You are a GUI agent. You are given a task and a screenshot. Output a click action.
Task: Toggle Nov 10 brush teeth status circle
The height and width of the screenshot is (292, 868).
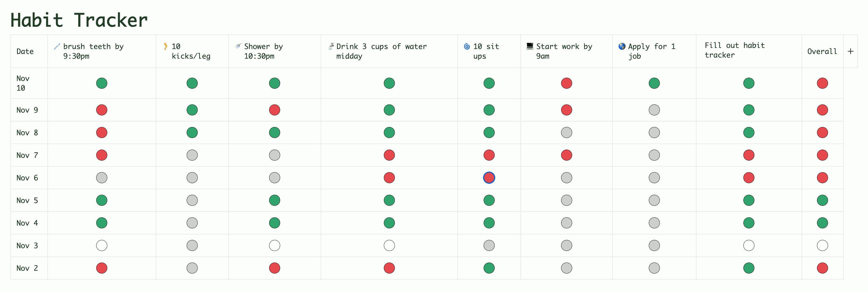(x=101, y=83)
